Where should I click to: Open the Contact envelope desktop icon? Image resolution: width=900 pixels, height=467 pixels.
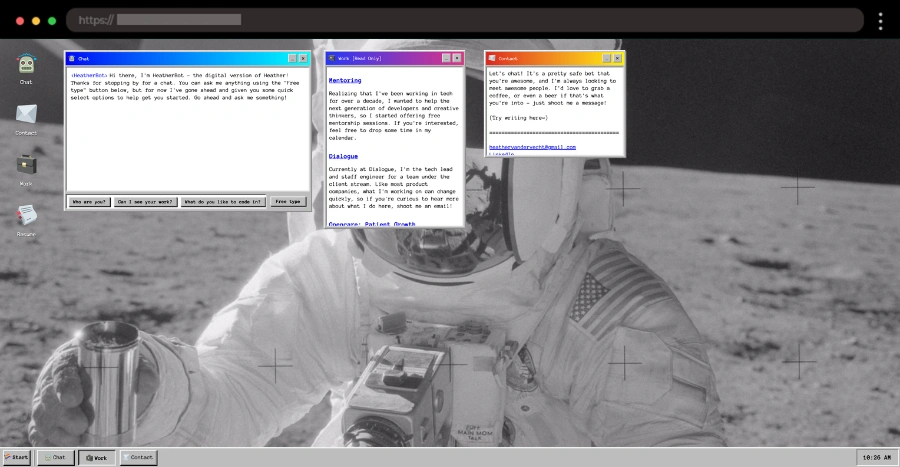[x=26, y=115]
